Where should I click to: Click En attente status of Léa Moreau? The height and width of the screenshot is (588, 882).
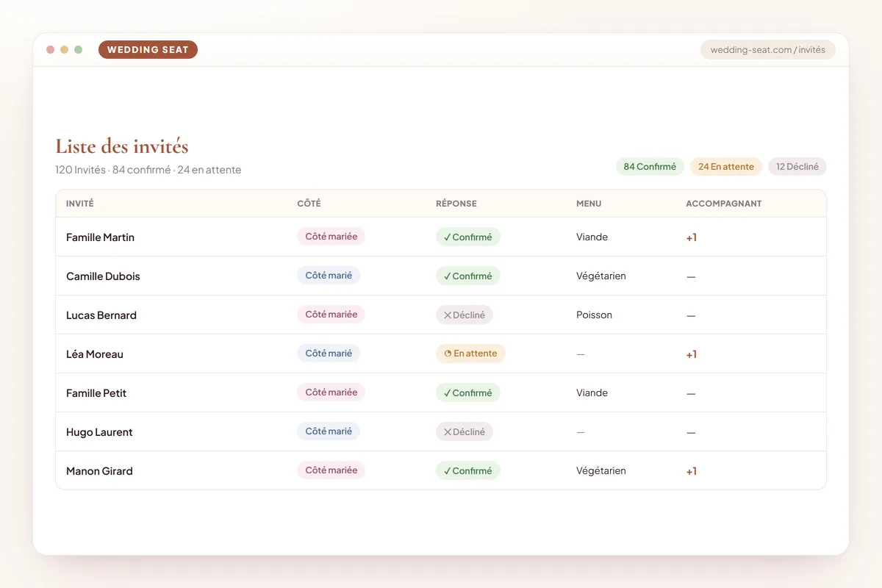(x=470, y=354)
